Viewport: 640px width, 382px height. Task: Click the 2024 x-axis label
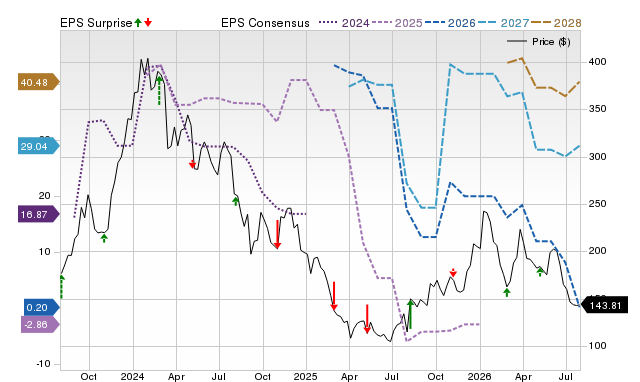tap(132, 376)
